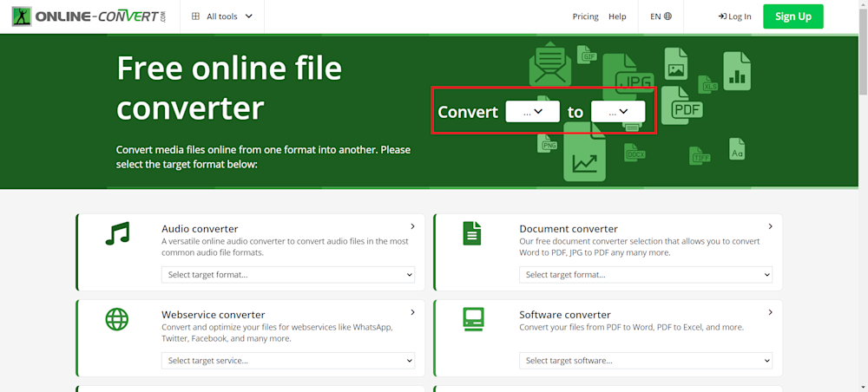868x392 pixels.
Task: Expand Document converter target format select
Action: coord(646,275)
